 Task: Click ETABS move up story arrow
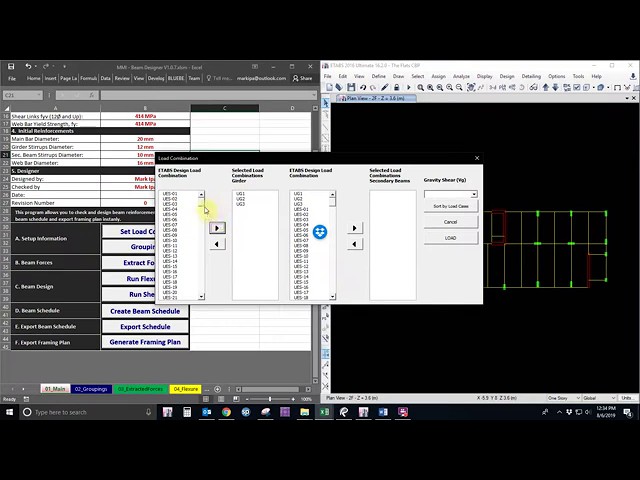546,87
